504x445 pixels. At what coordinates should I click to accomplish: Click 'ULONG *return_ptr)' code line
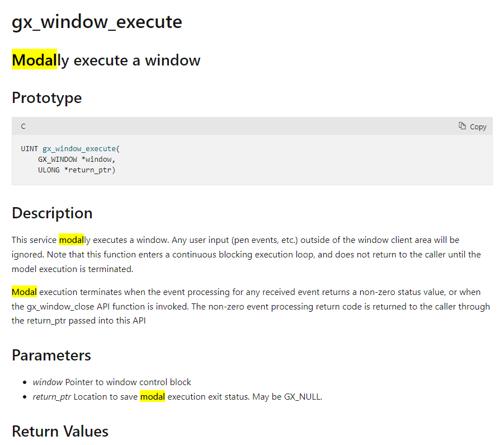pos(77,170)
